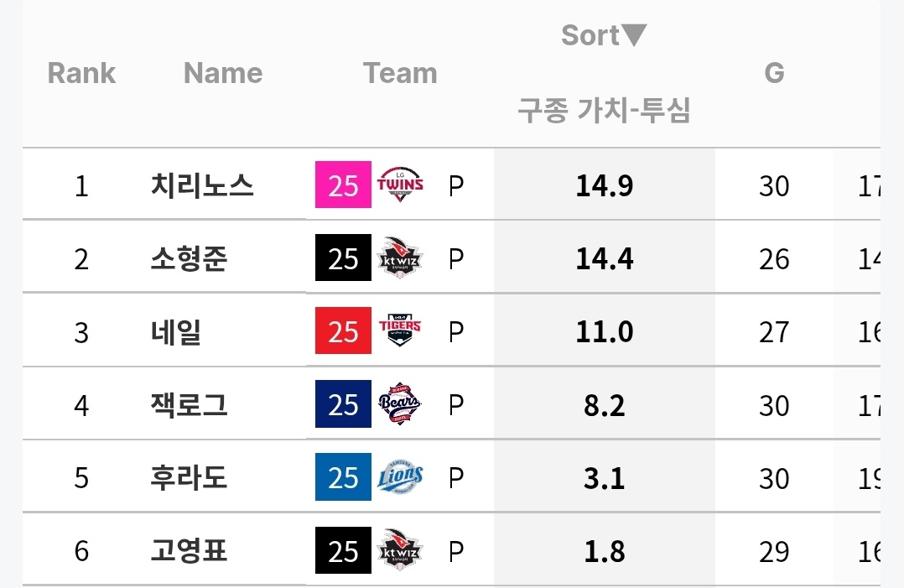Sort by the Name column header
Image resolution: width=904 pixels, height=588 pixels.
pyautogui.click(x=223, y=73)
